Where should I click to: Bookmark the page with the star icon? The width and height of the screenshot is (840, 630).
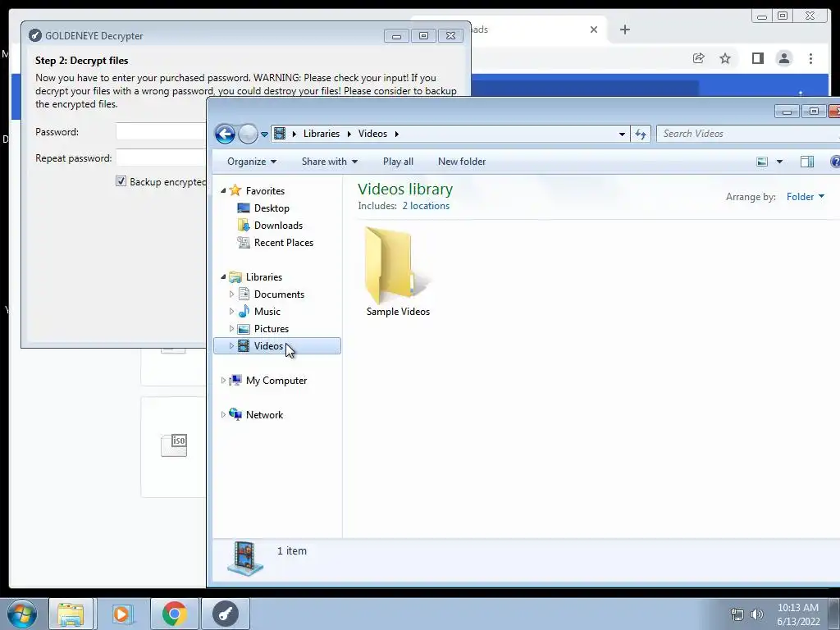(x=725, y=58)
